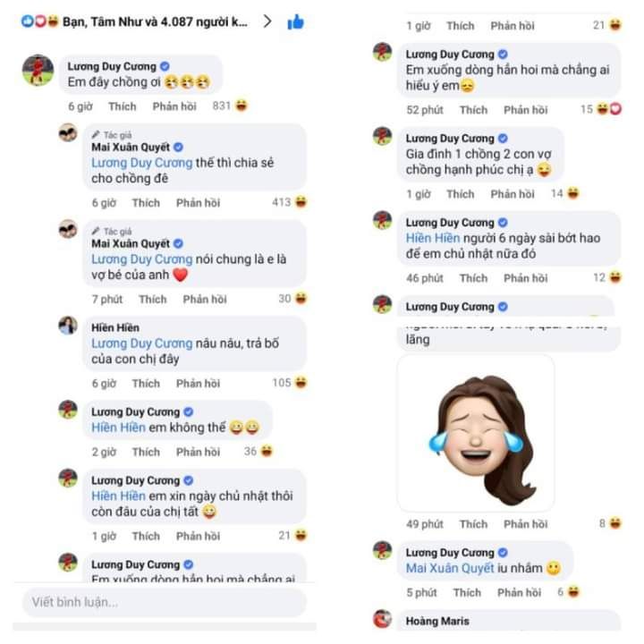
Task: Like the 'iu nhầm' comment
Action: point(467,592)
